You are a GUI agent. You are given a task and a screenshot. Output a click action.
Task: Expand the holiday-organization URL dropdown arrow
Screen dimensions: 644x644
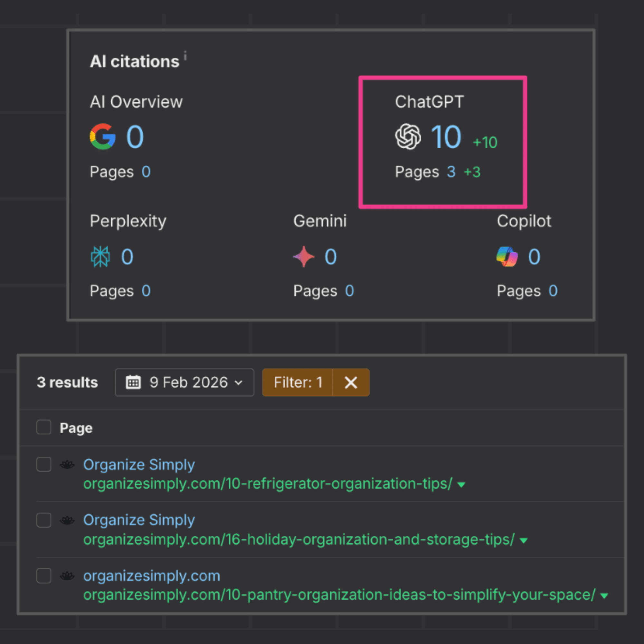(x=524, y=540)
